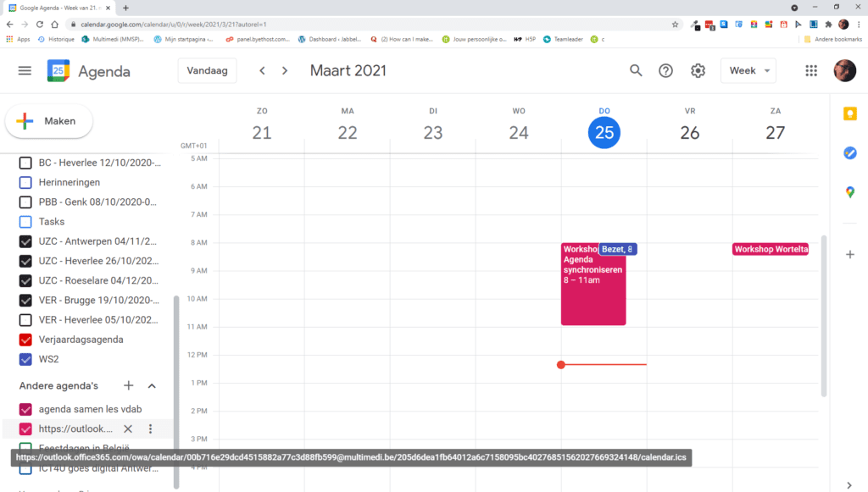
Task: Open the Apps bookmark shortcut
Action: tap(18, 39)
